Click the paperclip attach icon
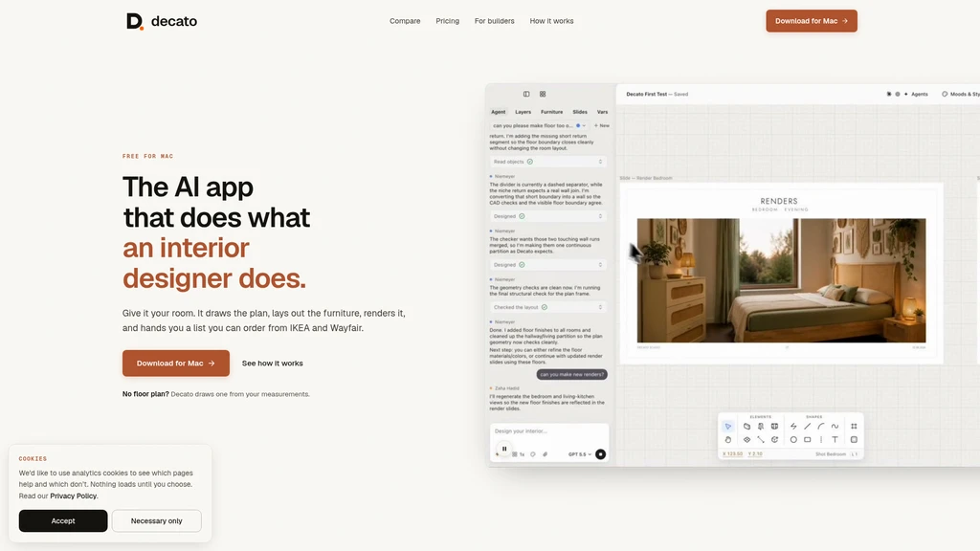Screen dimensions: 980x551 [x=545, y=454]
